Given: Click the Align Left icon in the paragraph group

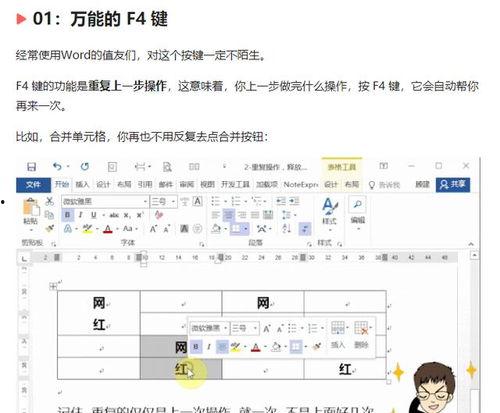Looking at the screenshot, I should (215, 215).
